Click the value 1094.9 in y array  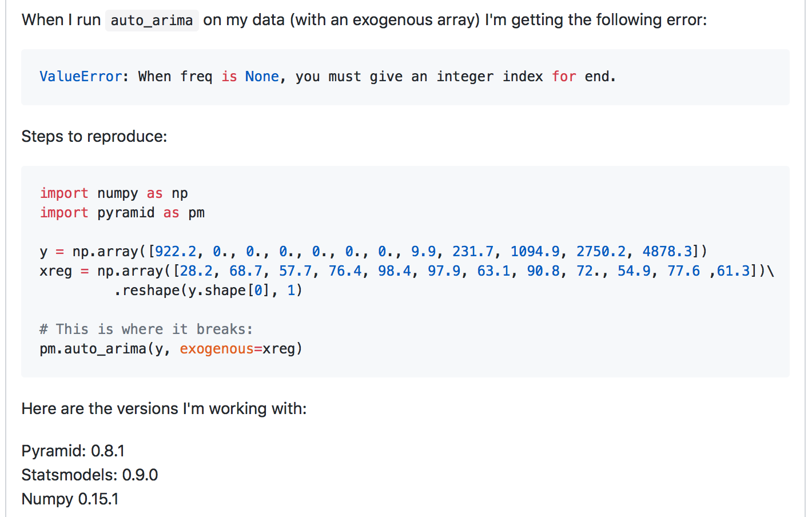535,252
